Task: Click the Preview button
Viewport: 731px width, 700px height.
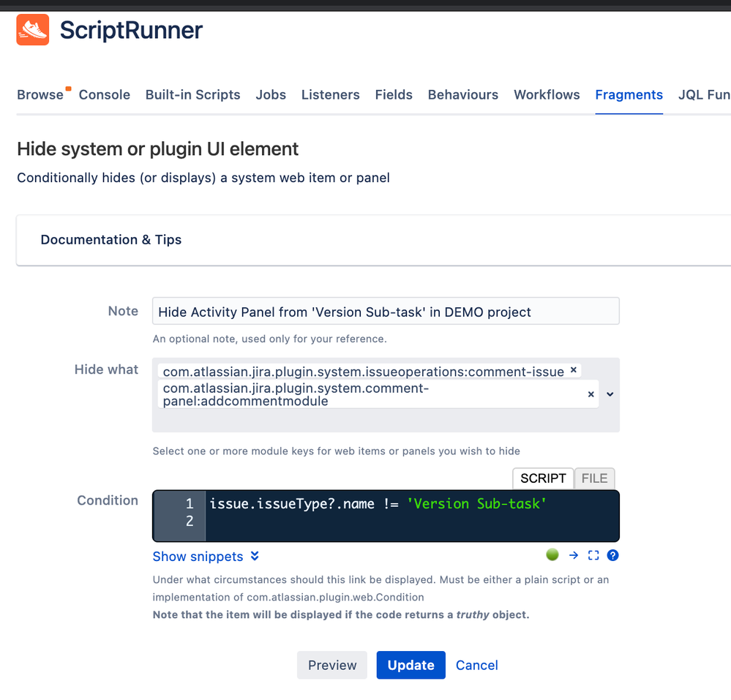Action: click(332, 665)
